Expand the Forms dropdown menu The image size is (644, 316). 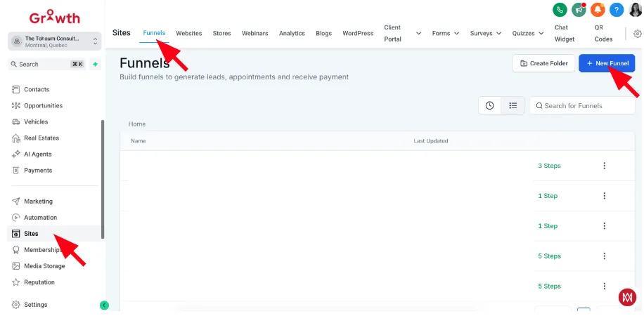pos(446,33)
